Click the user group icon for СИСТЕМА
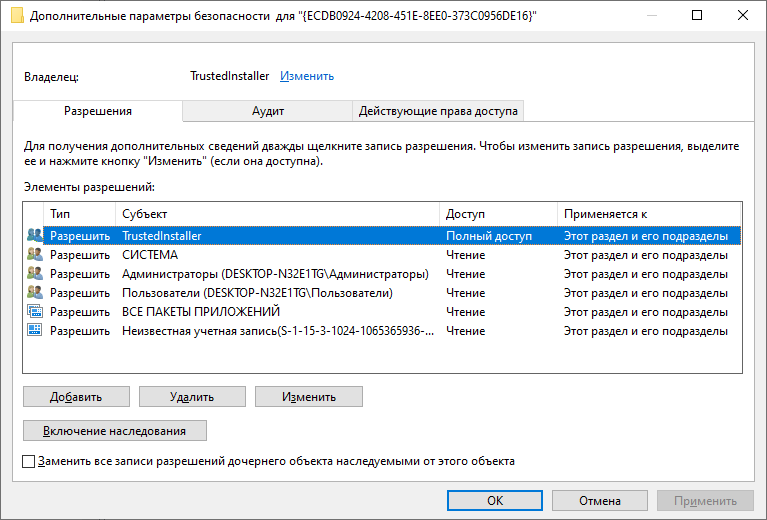Image resolution: width=767 pixels, height=520 pixels. (35, 254)
